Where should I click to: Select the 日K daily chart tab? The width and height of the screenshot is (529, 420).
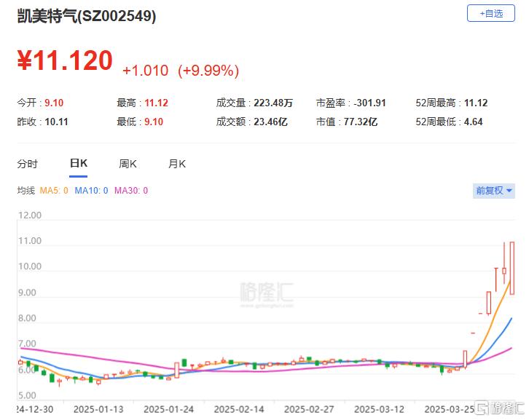click(78, 164)
